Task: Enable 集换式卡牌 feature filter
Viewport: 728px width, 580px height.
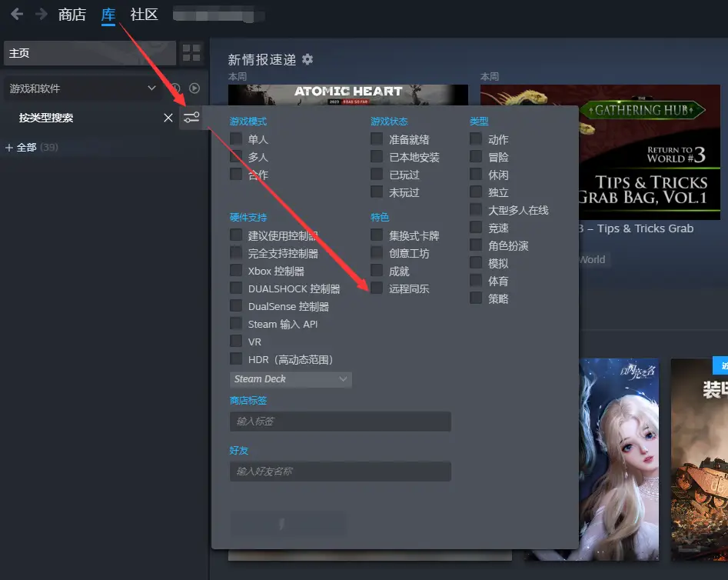Action: (x=377, y=235)
